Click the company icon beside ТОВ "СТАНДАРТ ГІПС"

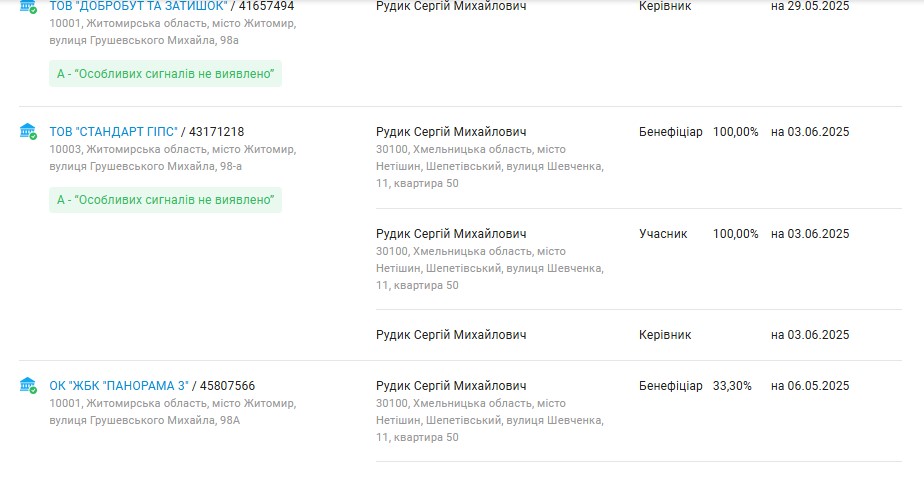click(28, 132)
